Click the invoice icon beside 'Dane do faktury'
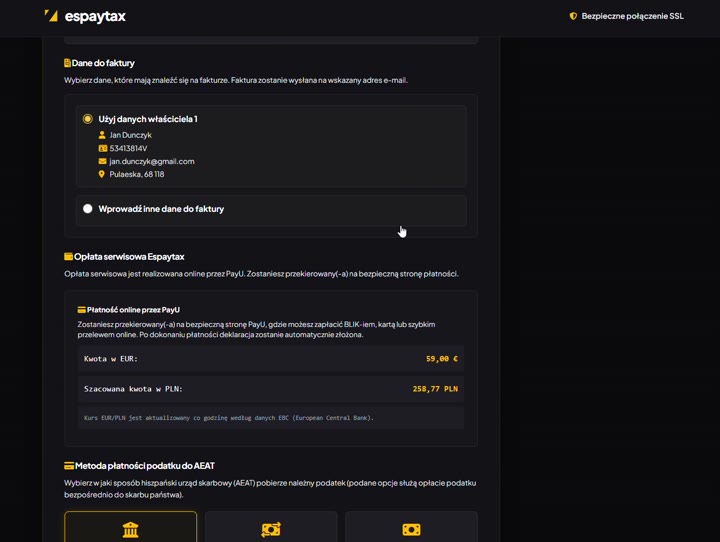720x542 pixels. point(67,63)
